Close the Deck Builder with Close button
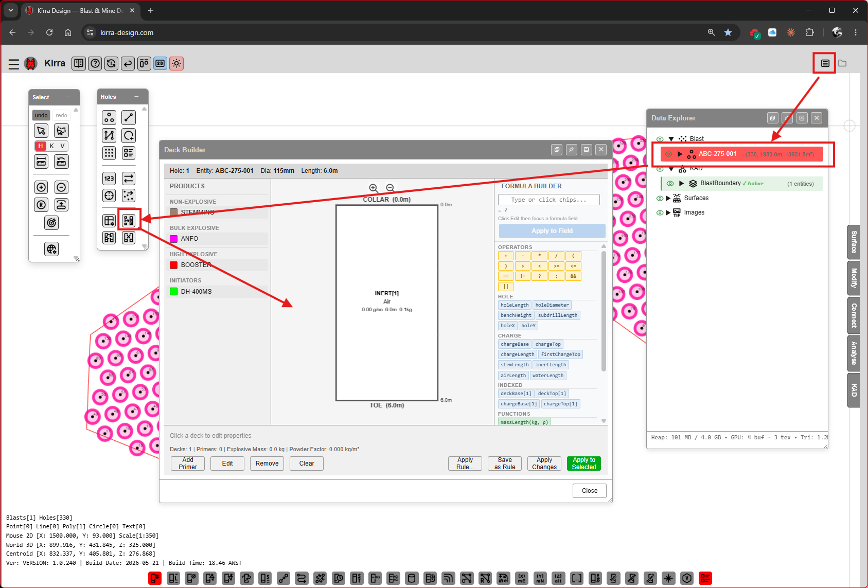The height and width of the screenshot is (588, 868). (x=590, y=491)
